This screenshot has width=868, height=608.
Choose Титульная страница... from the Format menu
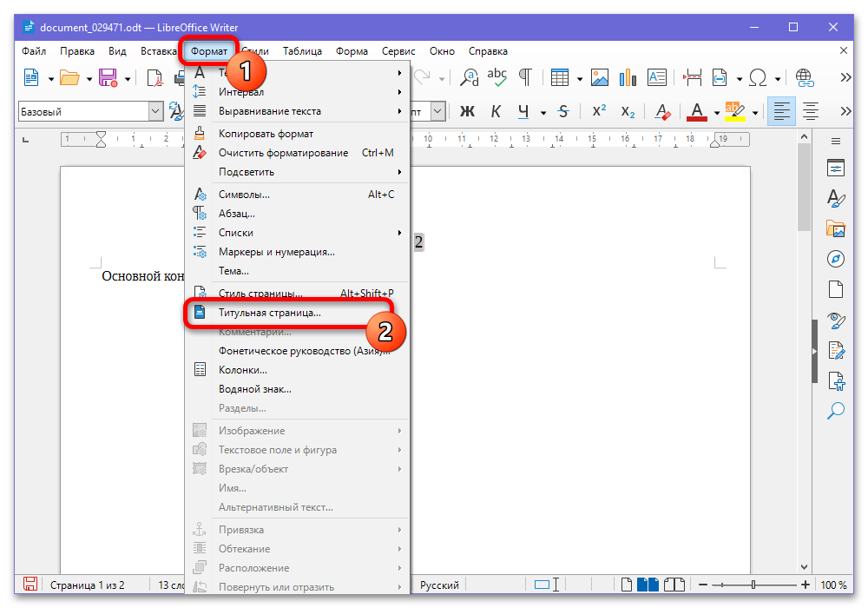tap(298, 313)
